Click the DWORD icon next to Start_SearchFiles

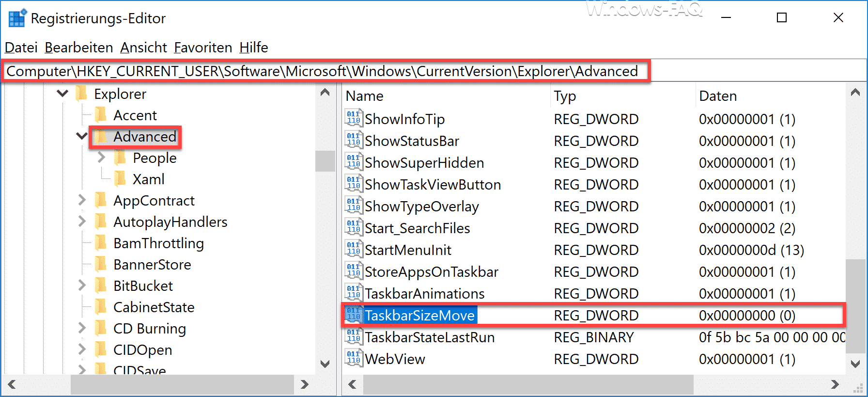[354, 227]
